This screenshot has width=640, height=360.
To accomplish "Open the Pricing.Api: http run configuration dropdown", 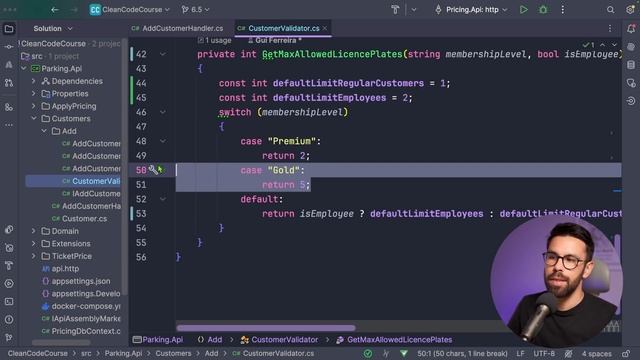I will 471,9.
